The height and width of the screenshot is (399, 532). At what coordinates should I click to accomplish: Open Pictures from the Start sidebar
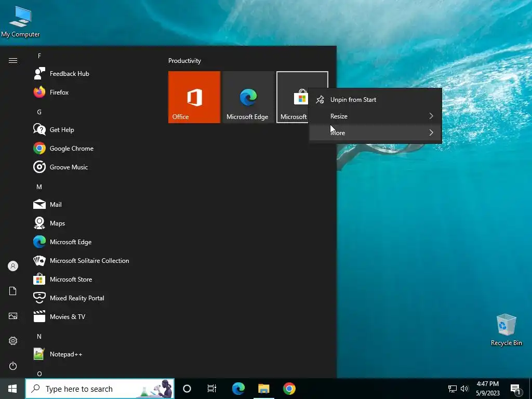[13, 316]
